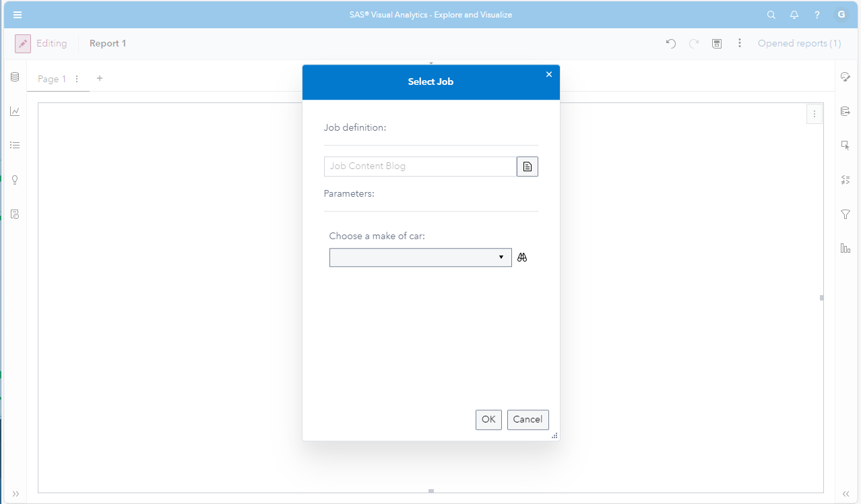The height and width of the screenshot is (504, 861).
Task: Open the Ranks bar chart pane
Action: [846, 248]
